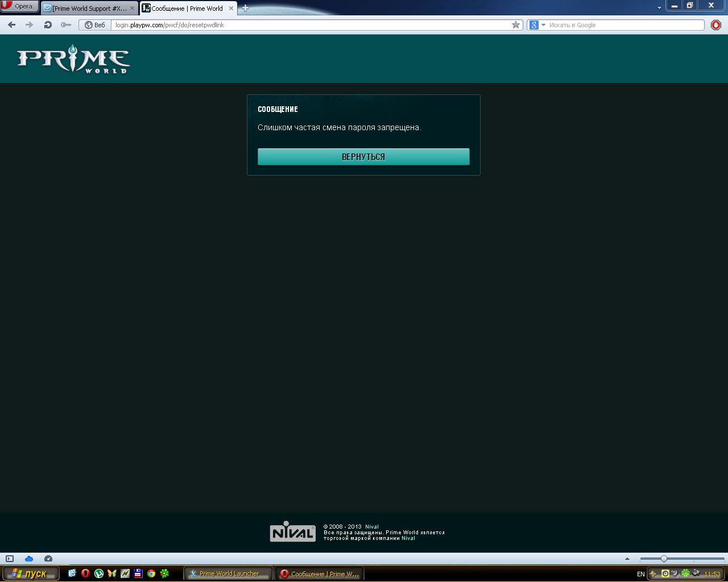Screen dimensions: 728x582
Task: Restore down the Opera window
Action: pyautogui.click(x=690, y=6)
